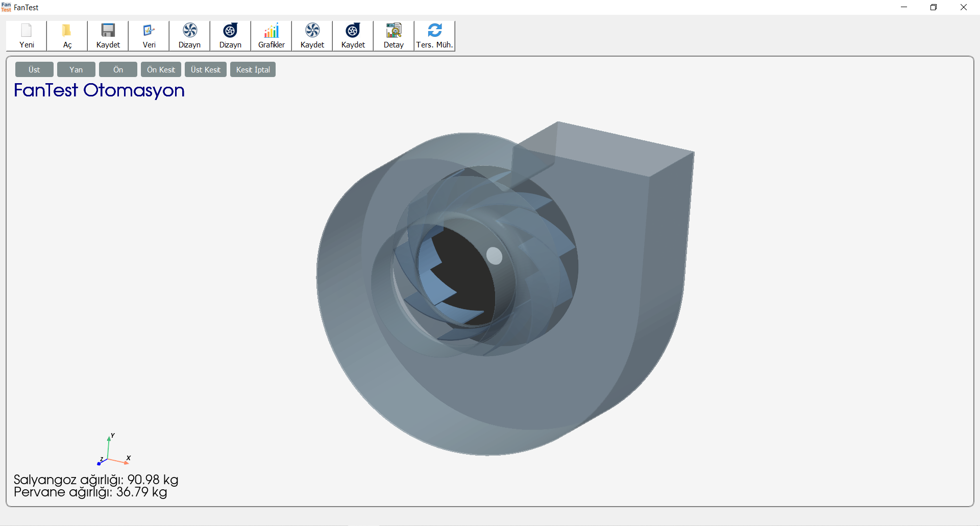
Task: Open a file using the Aç folder icon
Action: [x=67, y=36]
